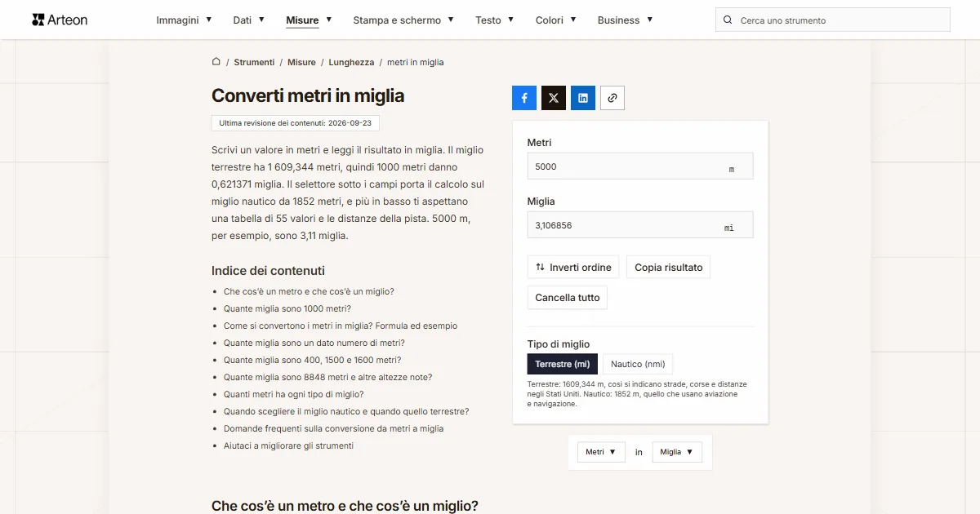Open the Colori menu
This screenshot has height=514, width=980.
click(556, 20)
